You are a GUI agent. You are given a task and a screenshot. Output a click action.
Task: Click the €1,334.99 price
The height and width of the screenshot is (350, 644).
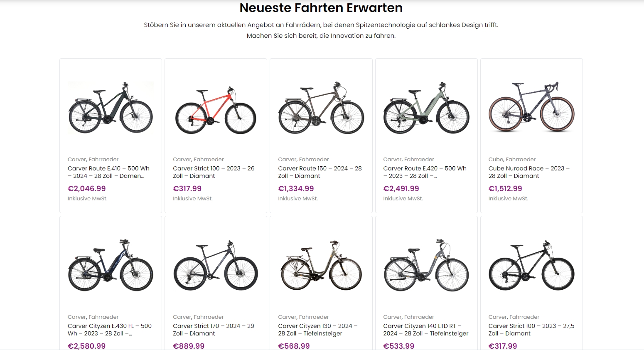tap(296, 189)
